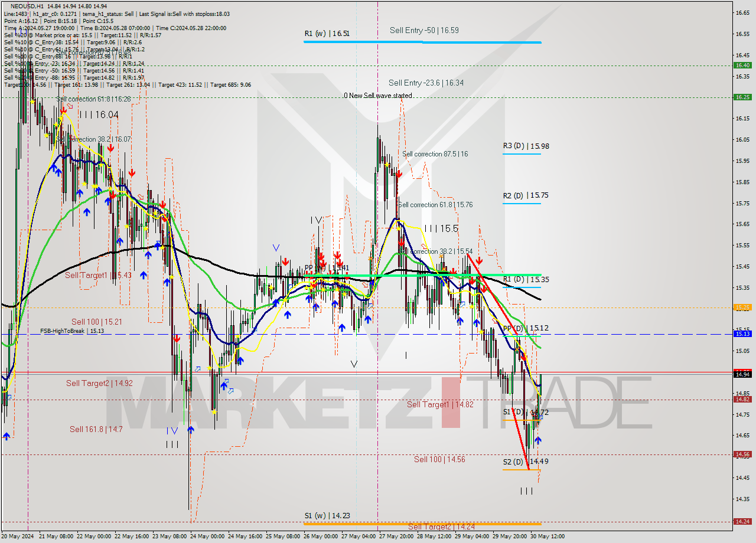The image size is (756, 543).
Task: Click the 'R3 (D) | 15.98' pivot label
Action: click(x=526, y=146)
